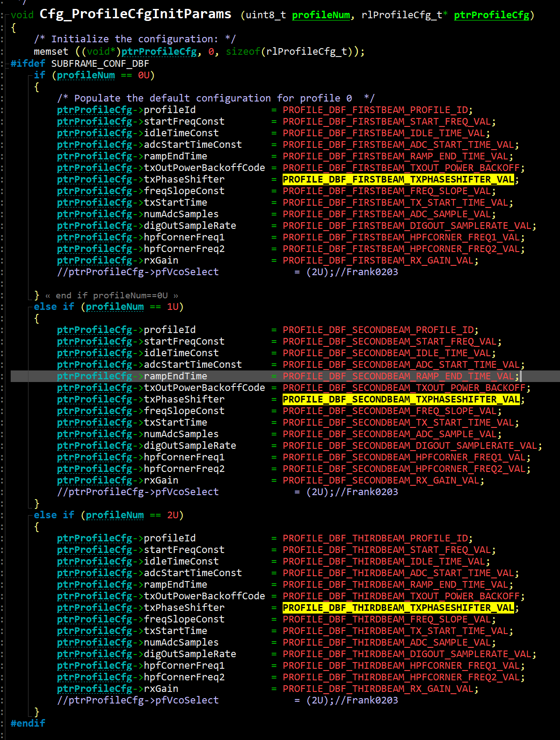This screenshot has width=560, height=740.
Task: Click PROFILE_DBF_THIRDBEAM_PROFILE_ID
Action: (x=375, y=538)
